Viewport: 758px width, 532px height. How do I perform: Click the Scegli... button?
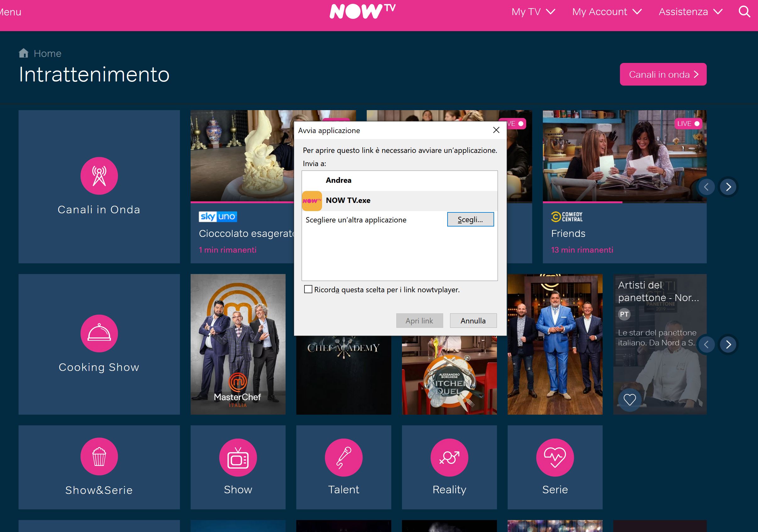pos(470,219)
